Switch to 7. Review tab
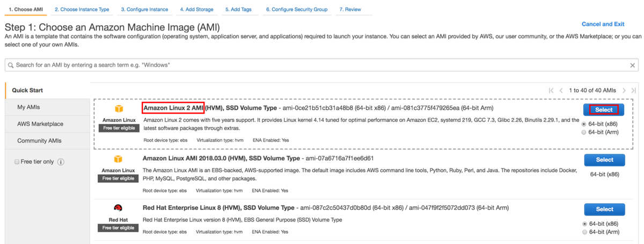644x244 pixels. click(x=350, y=10)
